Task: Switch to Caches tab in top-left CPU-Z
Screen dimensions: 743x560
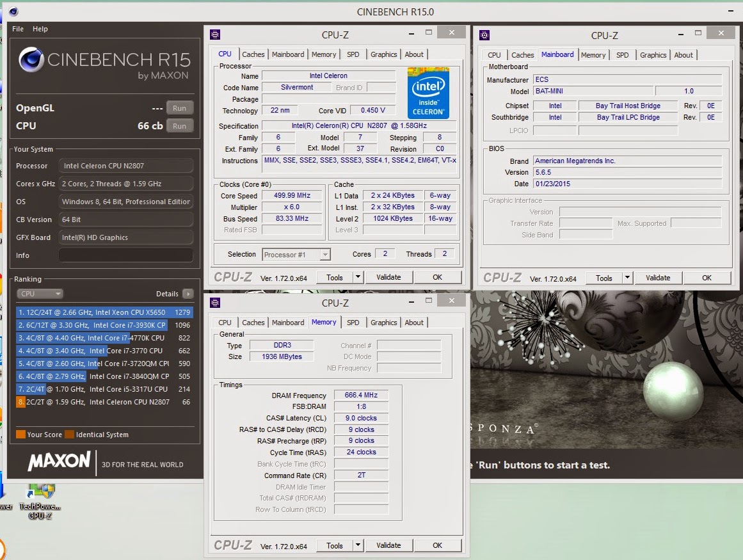Action: pos(253,54)
